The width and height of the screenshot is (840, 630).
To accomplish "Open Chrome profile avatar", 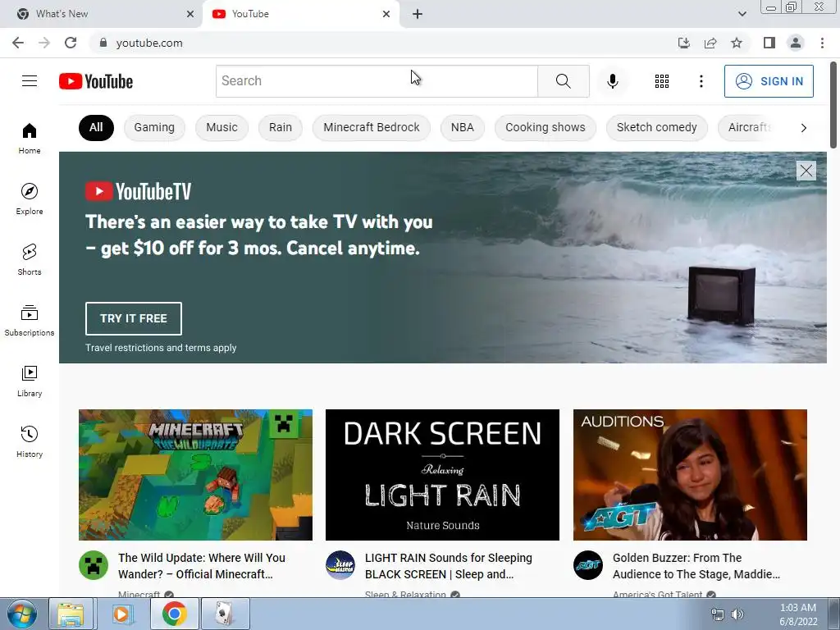I will click(796, 43).
